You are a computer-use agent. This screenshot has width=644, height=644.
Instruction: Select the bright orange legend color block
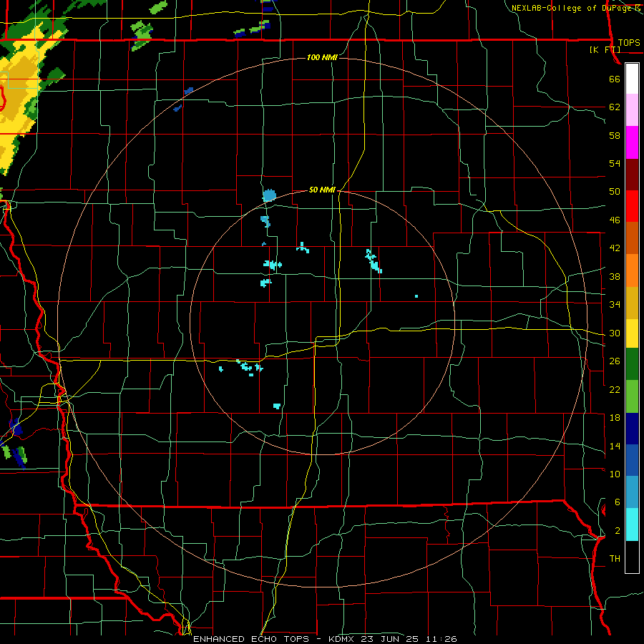632,270
